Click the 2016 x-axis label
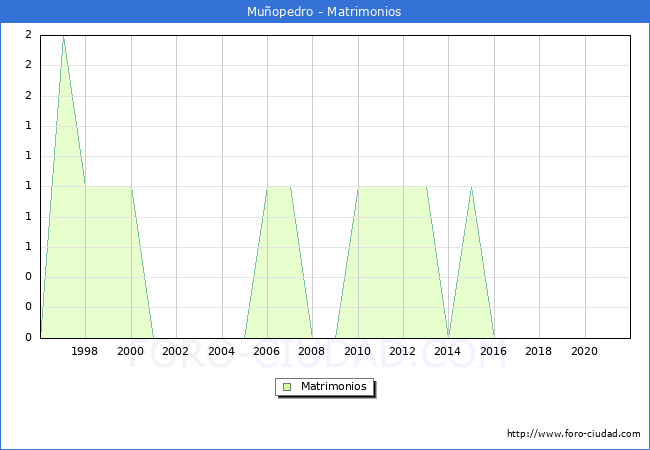This screenshot has width=650, height=450. coord(493,351)
